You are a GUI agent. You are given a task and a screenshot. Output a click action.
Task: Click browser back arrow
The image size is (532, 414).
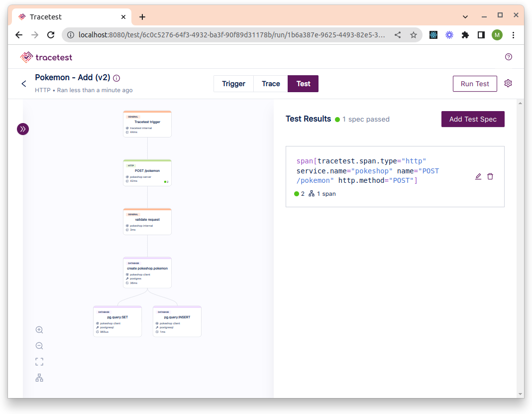coord(19,35)
